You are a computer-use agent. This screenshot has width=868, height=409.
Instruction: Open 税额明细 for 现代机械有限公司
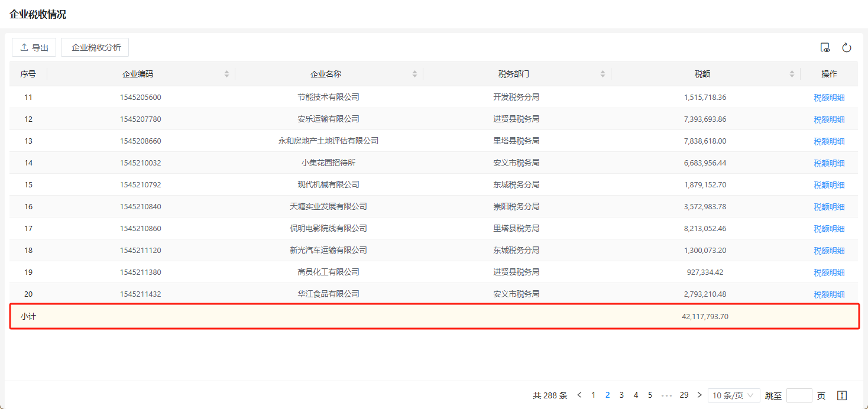[x=829, y=185]
